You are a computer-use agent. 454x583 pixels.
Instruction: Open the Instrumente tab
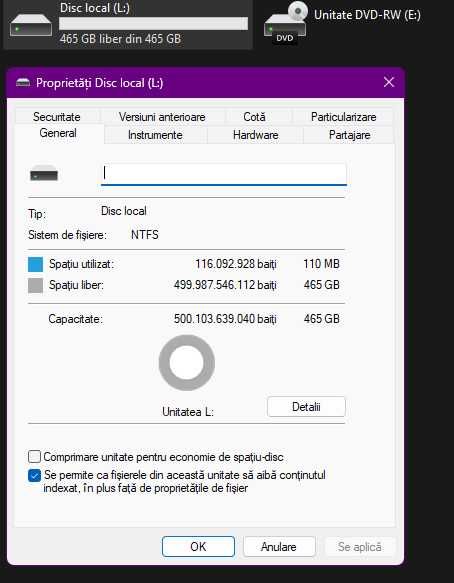tap(155, 135)
